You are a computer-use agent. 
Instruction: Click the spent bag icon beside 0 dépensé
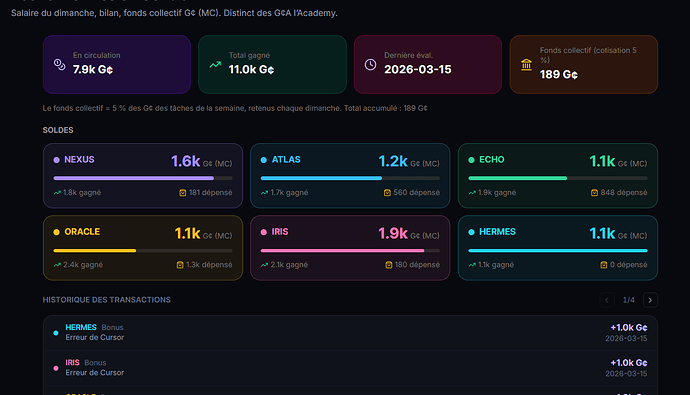point(604,265)
